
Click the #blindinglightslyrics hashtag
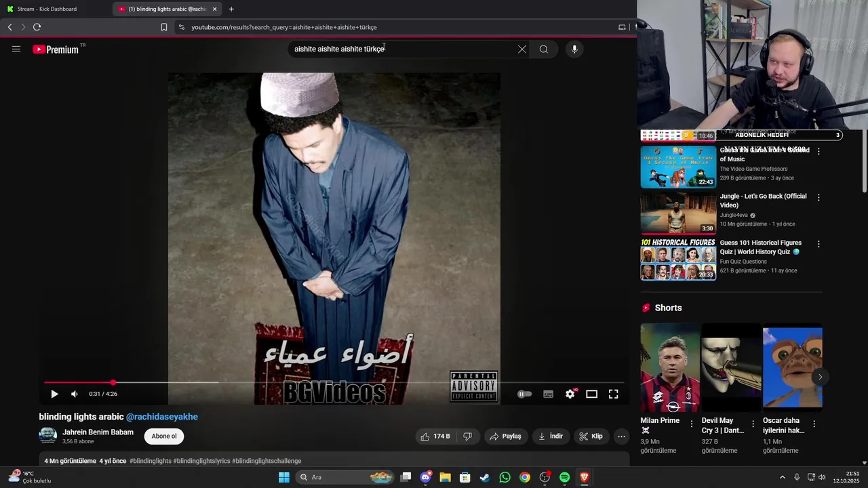pos(201,461)
